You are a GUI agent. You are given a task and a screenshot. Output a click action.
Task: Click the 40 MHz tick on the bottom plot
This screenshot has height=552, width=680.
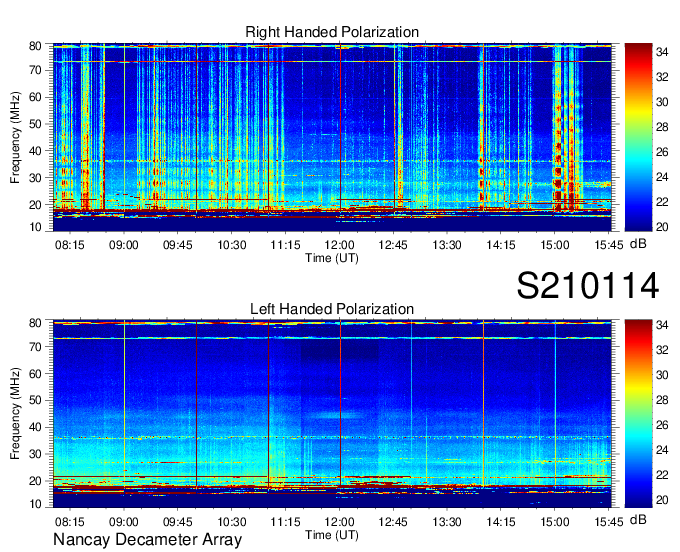click(x=35, y=428)
